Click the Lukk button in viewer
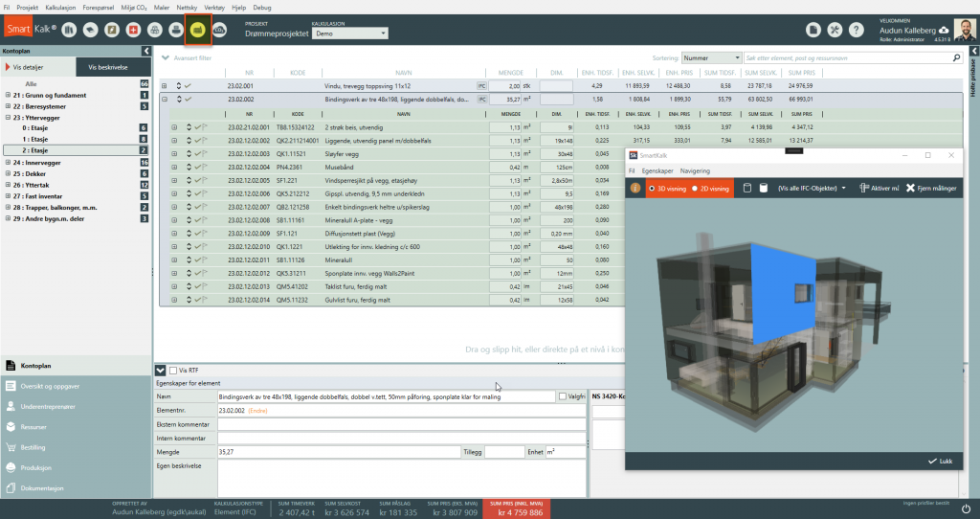Viewport: 980px width, 519px height. pyautogui.click(x=939, y=461)
